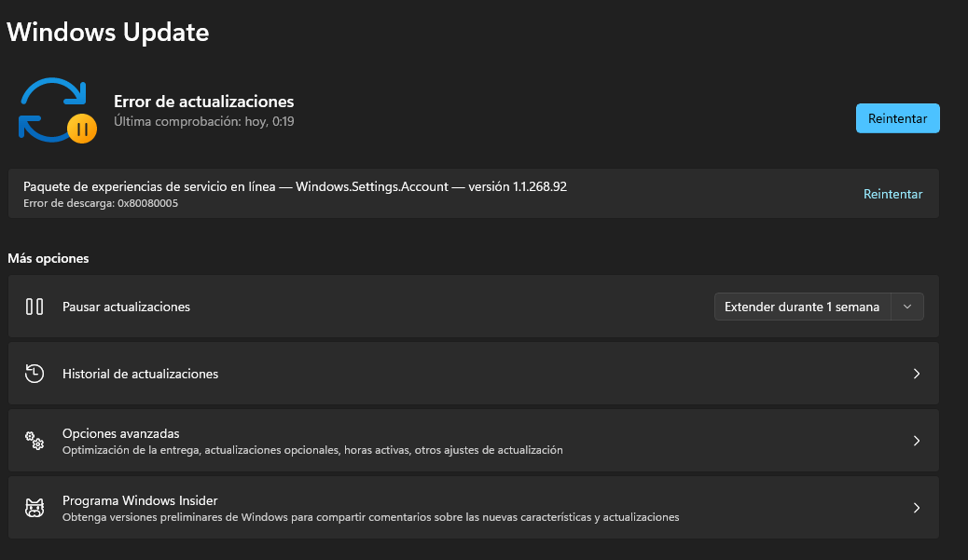Image resolution: width=968 pixels, height=560 pixels.
Task: Open the pause duration dropdown arrow
Action: pos(907,307)
